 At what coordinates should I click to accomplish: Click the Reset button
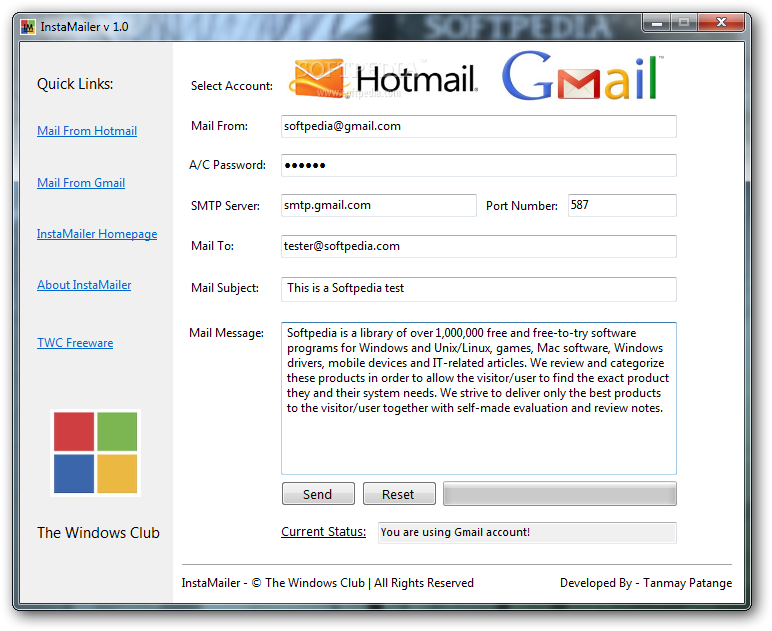(x=399, y=494)
